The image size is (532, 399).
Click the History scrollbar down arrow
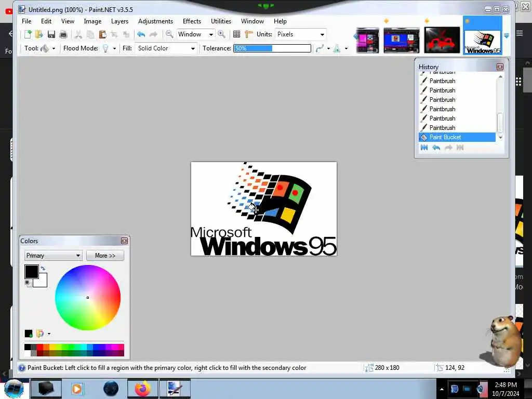[500, 138]
